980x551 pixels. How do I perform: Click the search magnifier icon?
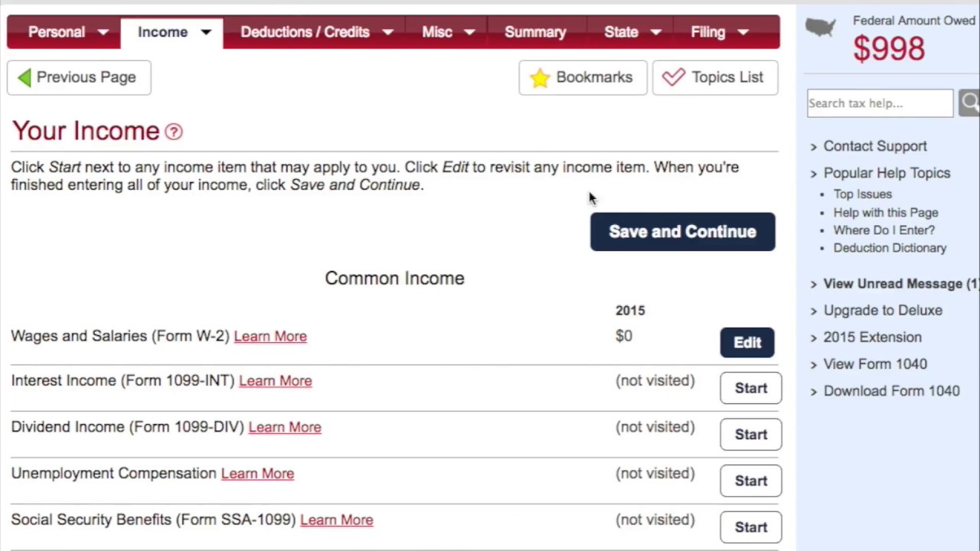tap(969, 103)
